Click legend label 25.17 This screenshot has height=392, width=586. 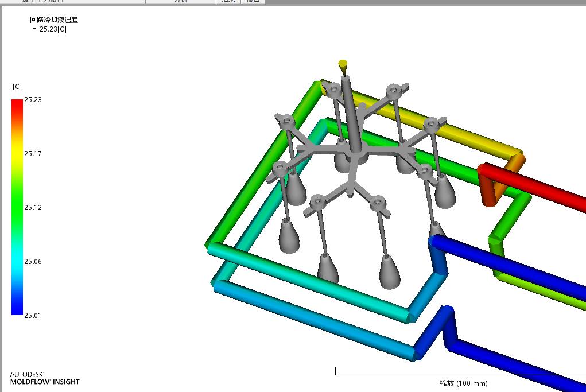click(33, 154)
